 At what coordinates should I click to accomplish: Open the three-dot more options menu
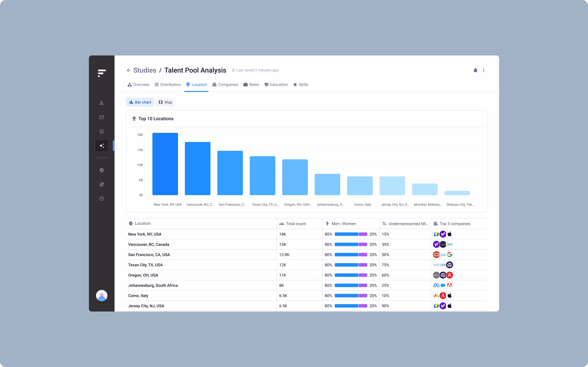pos(484,70)
